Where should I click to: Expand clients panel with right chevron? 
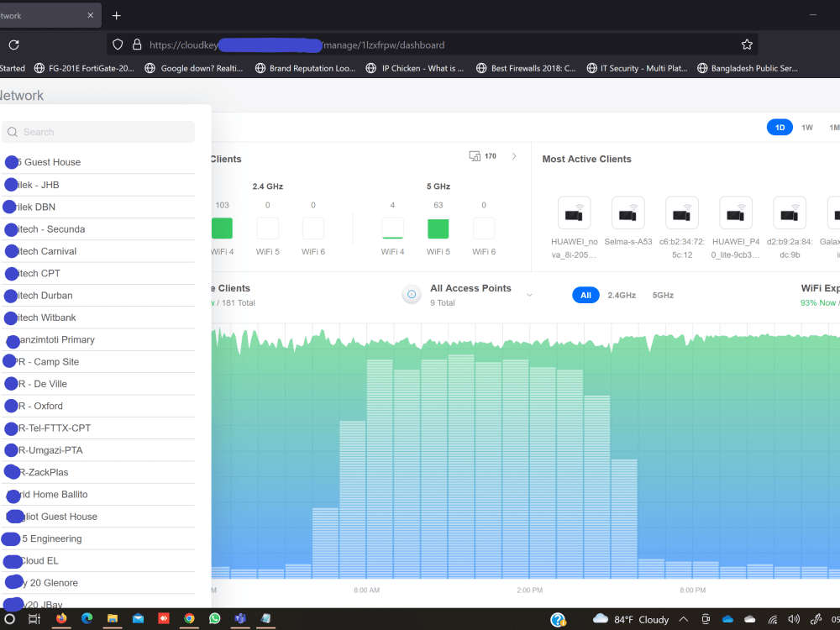pos(514,156)
